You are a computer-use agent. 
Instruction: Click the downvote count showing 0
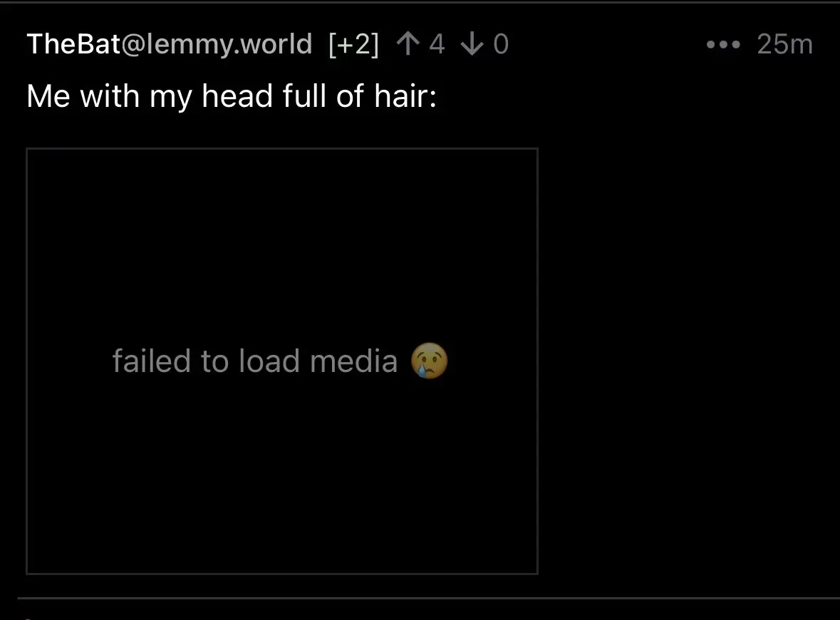tap(501, 44)
